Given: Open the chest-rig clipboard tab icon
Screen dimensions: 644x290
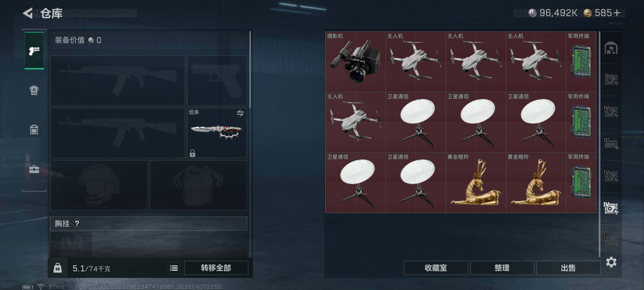Looking at the screenshot, I should coord(34,130).
